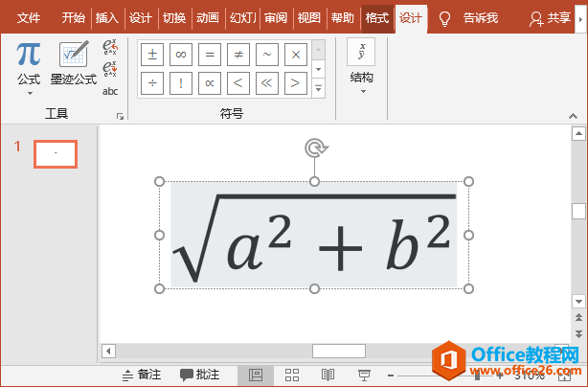
Task: Insert the infinity ∞ symbol
Action: pyautogui.click(x=181, y=55)
